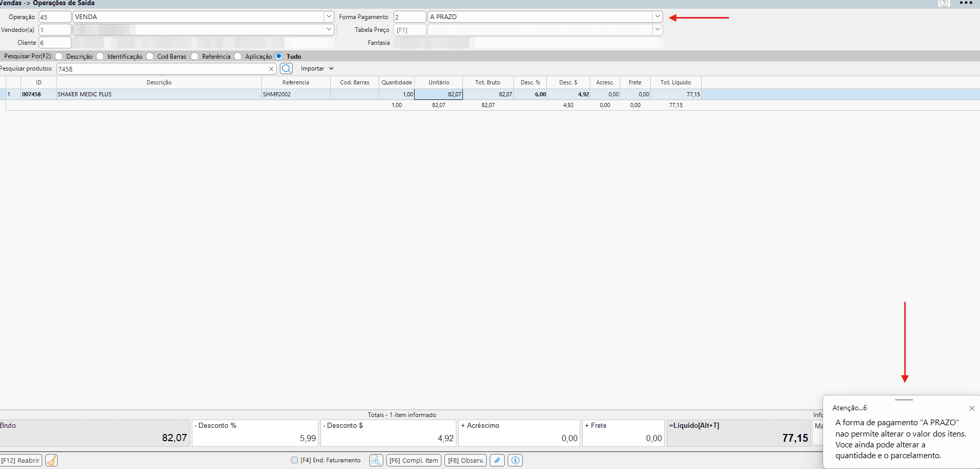Clear the product search field with the X
The width and height of the screenshot is (980, 469).
[271, 69]
